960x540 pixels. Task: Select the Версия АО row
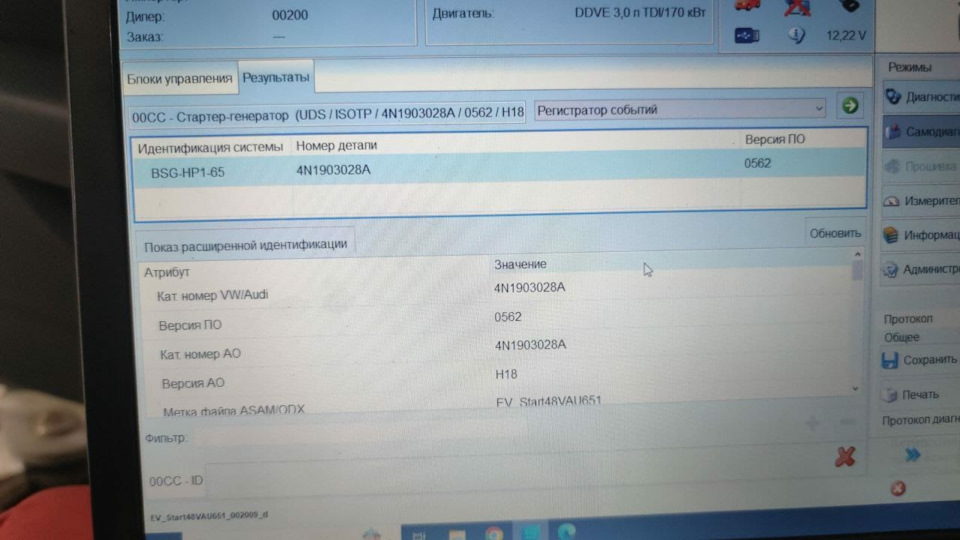click(496, 378)
